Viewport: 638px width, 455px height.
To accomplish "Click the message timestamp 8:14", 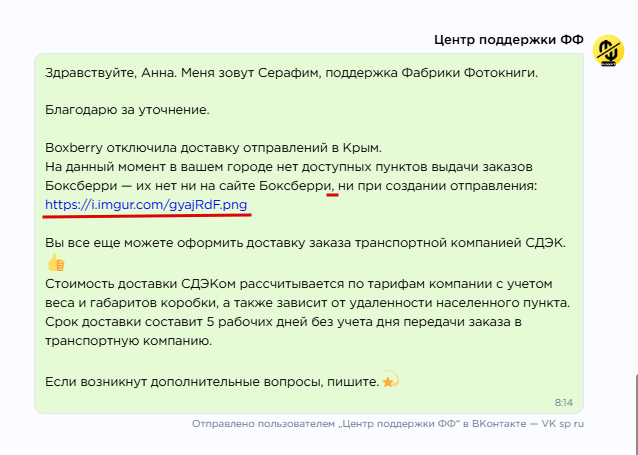I will pos(564,403).
